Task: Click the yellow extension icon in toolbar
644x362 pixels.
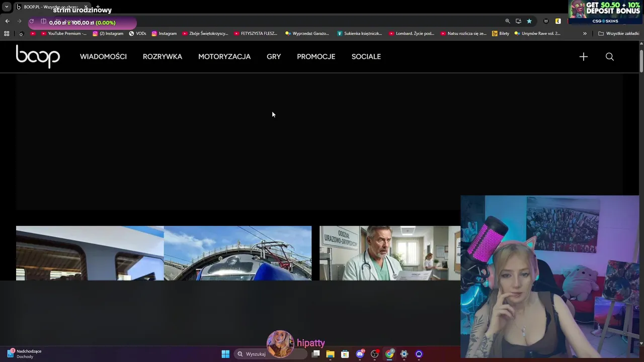Action: pyautogui.click(x=558, y=21)
